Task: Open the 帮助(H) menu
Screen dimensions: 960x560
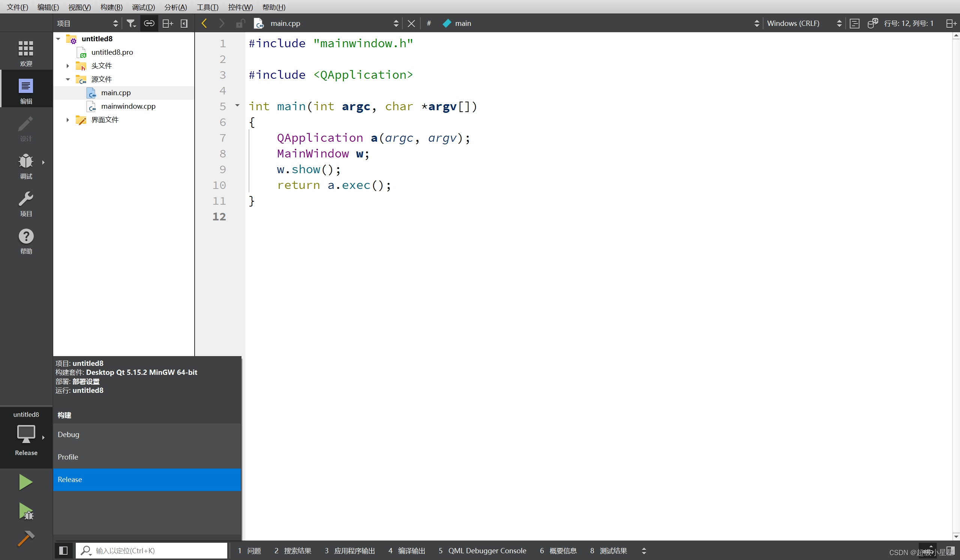Action: point(273,7)
